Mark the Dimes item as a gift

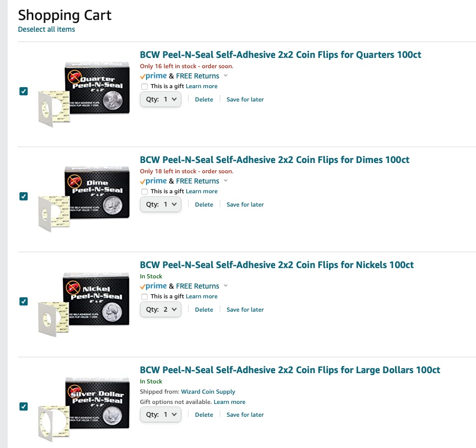[144, 192]
